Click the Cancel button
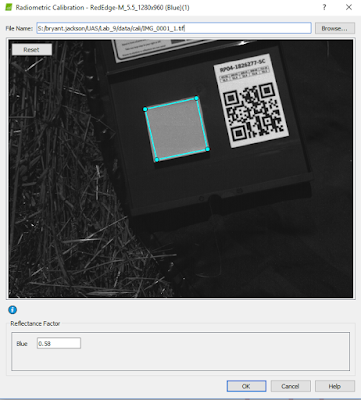 (290, 386)
